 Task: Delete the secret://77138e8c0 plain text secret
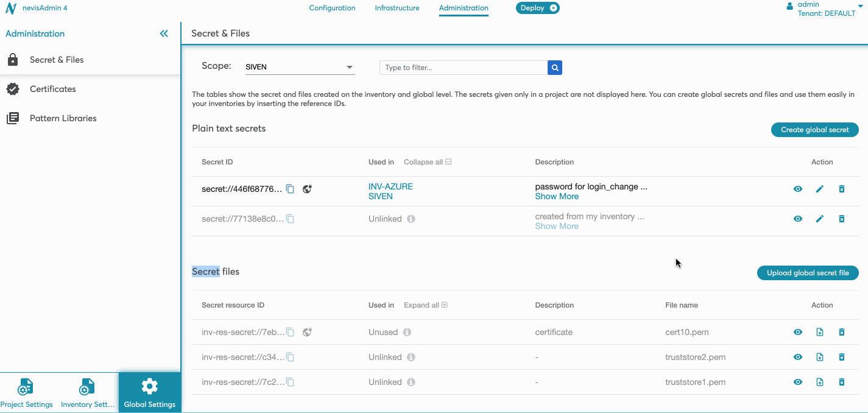[x=841, y=219]
